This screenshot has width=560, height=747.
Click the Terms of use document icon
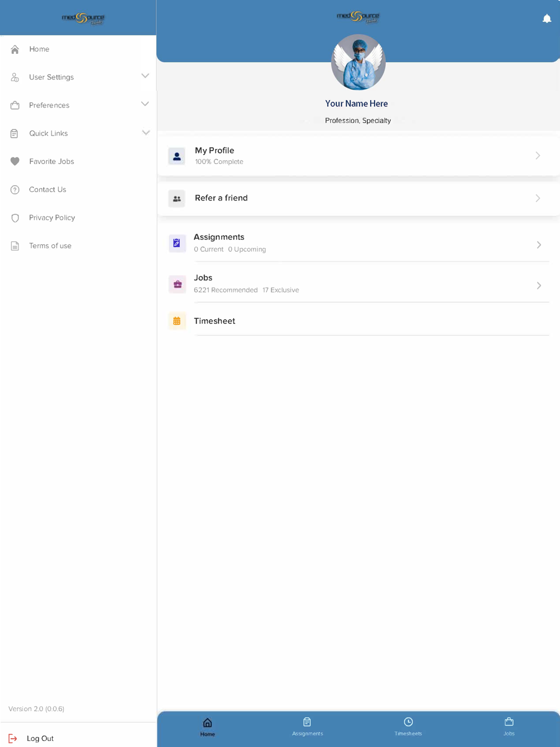point(15,246)
